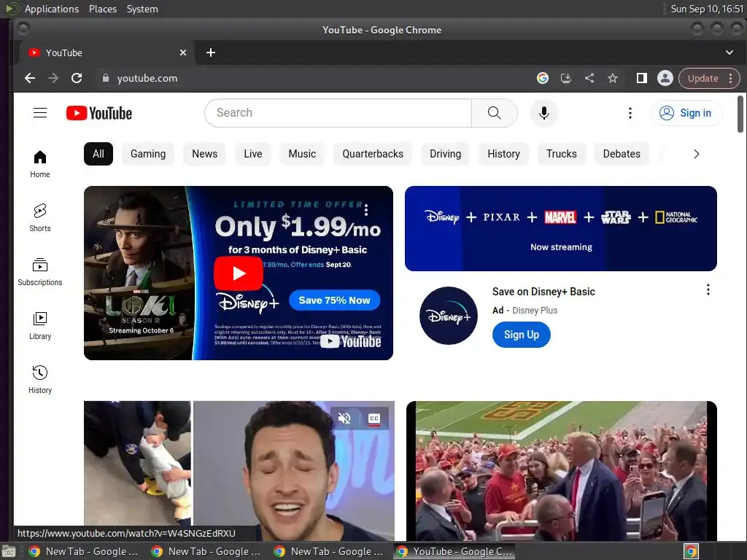Viewport: 747px width, 560px height.
Task: Unmute the previewing video
Action: click(x=344, y=418)
